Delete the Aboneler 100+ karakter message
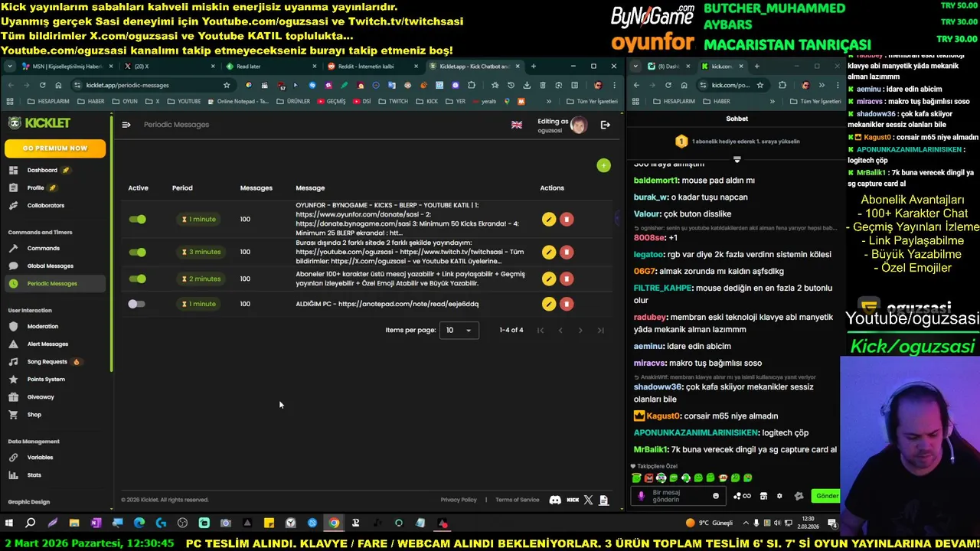Viewport: 980px width, 551px height. pyautogui.click(x=567, y=279)
